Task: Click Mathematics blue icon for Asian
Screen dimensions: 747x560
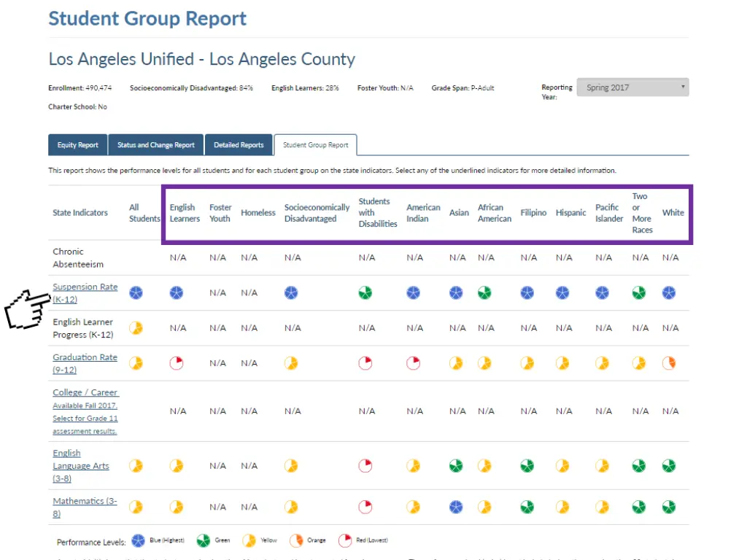Action: pos(456,507)
